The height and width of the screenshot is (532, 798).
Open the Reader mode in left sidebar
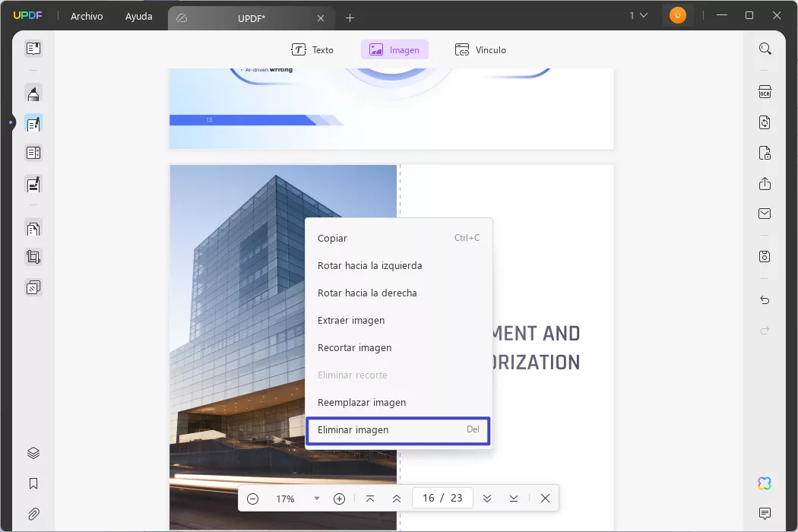point(33,49)
